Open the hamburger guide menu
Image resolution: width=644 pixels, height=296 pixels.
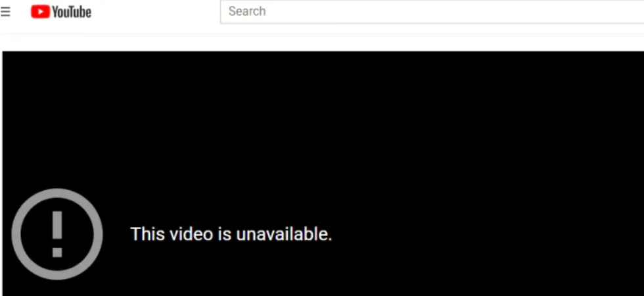click(x=5, y=12)
